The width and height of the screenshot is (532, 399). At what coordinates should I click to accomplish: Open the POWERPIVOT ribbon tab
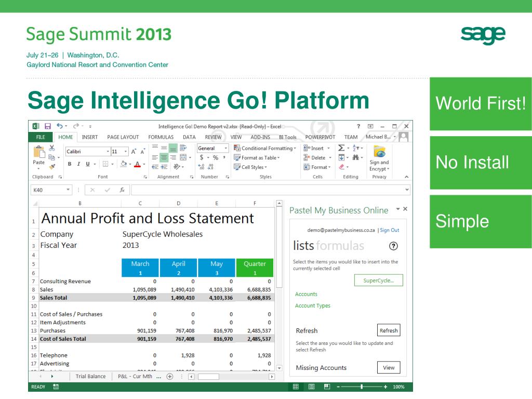click(320, 137)
